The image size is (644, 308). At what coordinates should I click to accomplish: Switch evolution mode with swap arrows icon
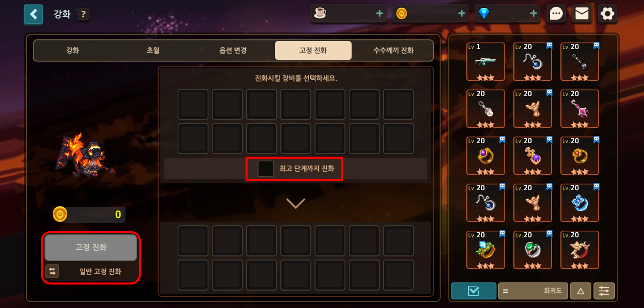click(x=53, y=271)
